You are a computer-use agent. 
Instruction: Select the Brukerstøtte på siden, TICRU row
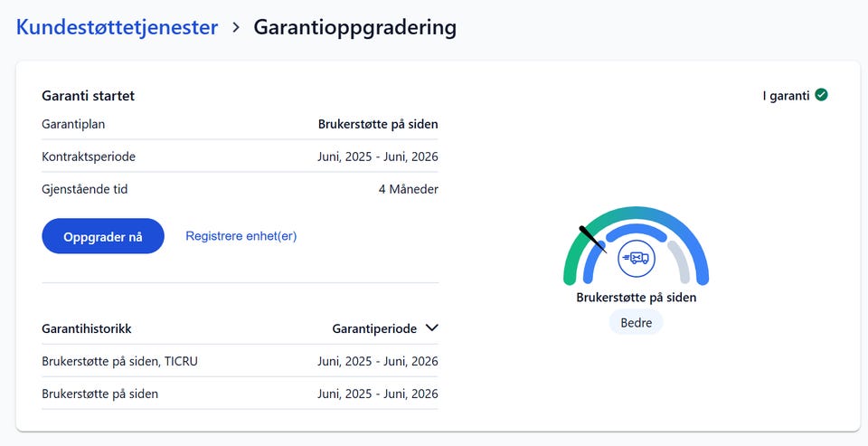(240, 361)
